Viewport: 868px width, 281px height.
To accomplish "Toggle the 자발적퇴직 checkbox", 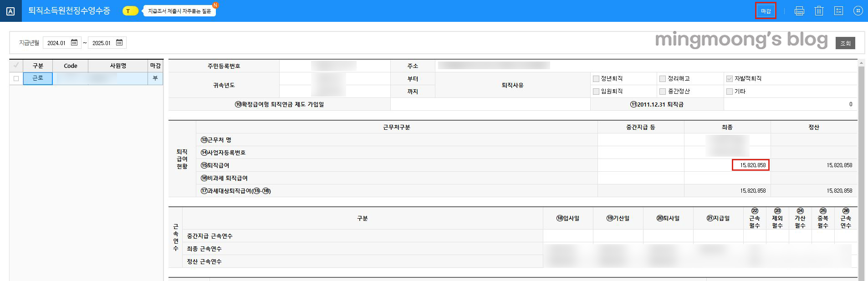I will coord(730,79).
